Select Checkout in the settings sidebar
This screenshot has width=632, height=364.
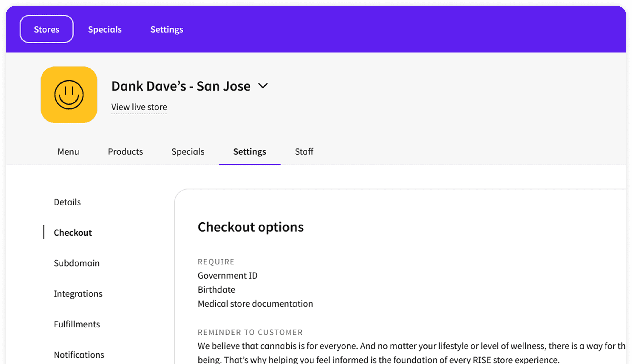tap(73, 233)
